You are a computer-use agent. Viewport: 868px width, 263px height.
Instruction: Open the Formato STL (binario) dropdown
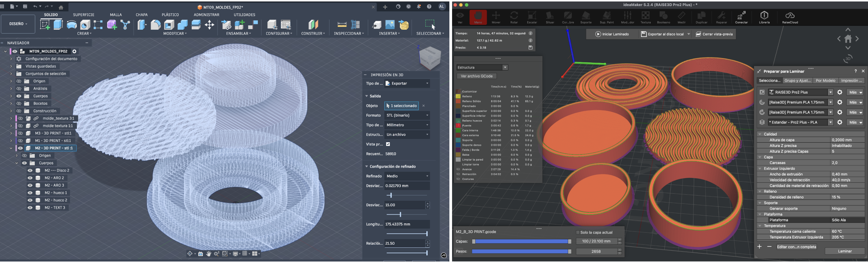click(407, 115)
